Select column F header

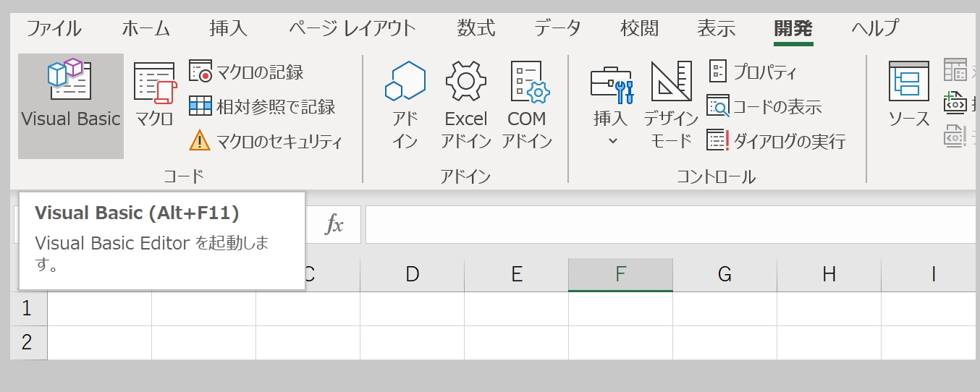(x=621, y=275)
